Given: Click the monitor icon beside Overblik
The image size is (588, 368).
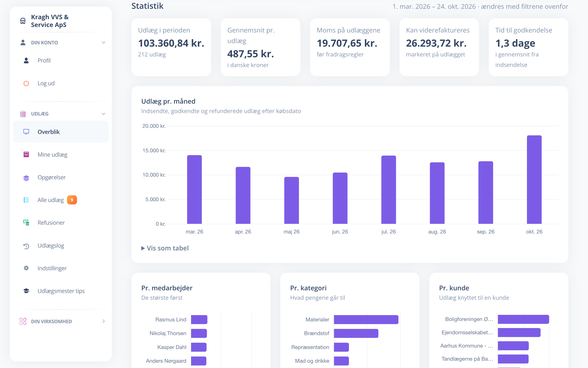Looking at the screenshot, I should (26, 132).
